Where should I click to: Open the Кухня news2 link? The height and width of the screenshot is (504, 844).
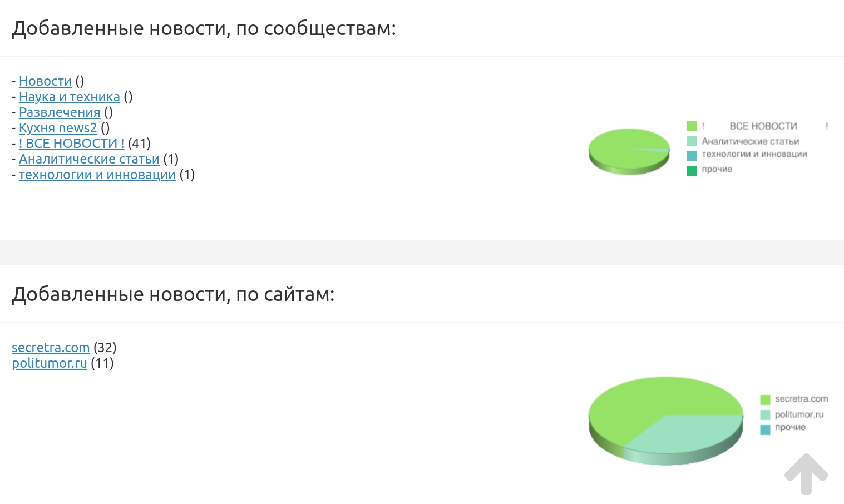[x=58, y=128]
